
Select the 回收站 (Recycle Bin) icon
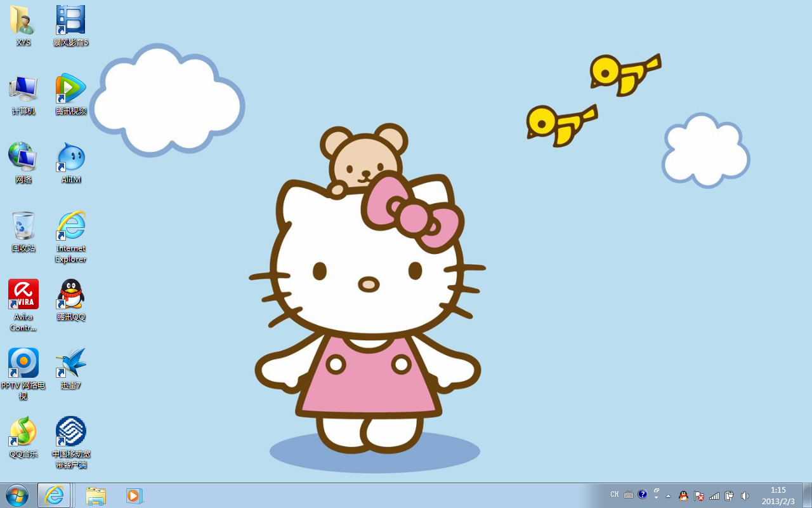(x=23, y=232)
